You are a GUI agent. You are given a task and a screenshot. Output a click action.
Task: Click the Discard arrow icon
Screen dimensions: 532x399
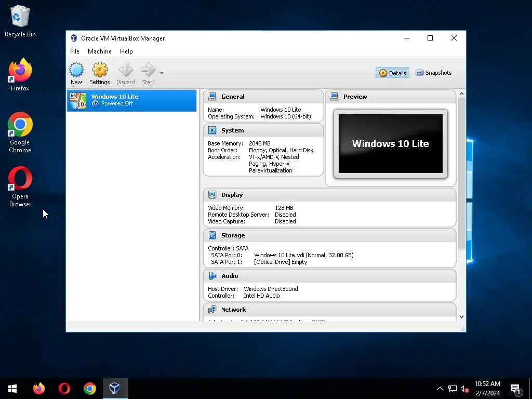click(x=126, y=70)
